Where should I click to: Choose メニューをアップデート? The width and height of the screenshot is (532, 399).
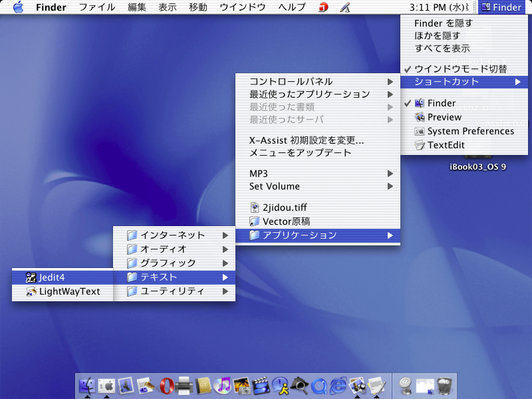(x=318, y=153)
